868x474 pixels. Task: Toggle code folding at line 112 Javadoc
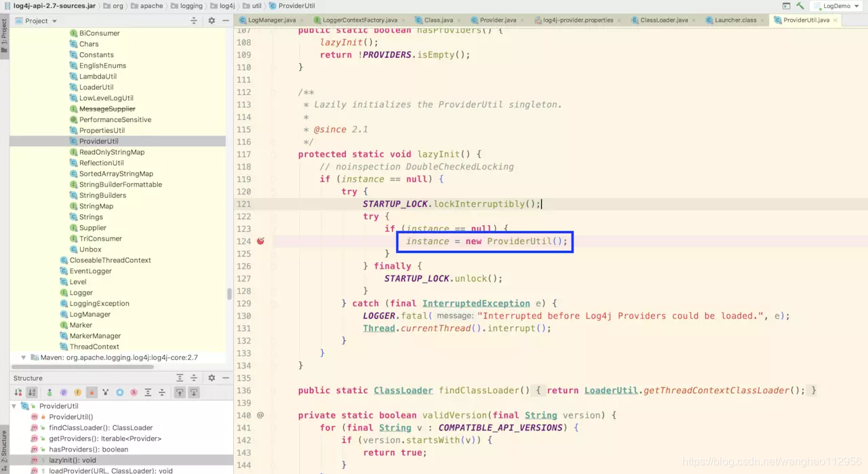[x=273, y=92]
